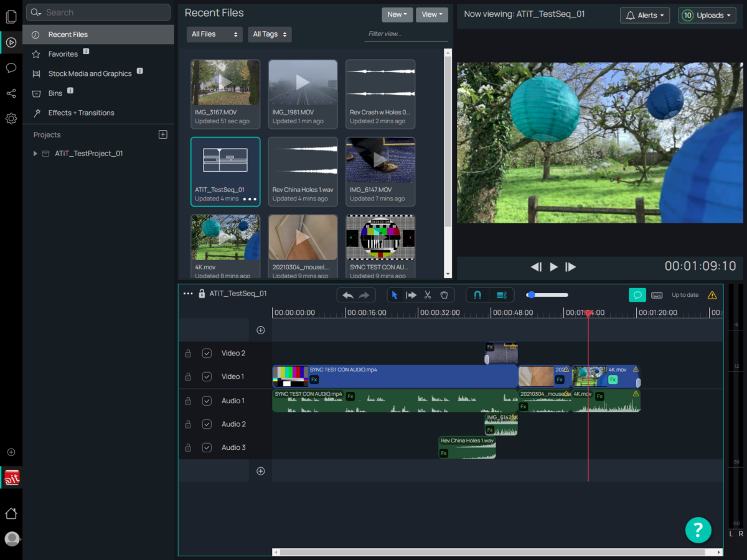Lock the Video 2 track
The height and width of the screenshot is (560, 747).
point(188,353)
